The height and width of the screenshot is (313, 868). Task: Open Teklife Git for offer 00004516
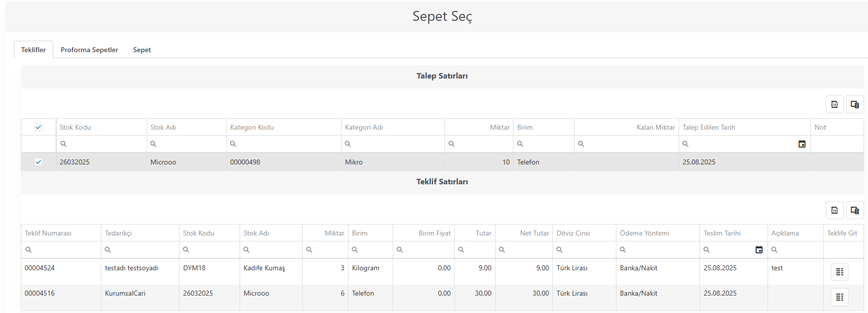(840, 297)
